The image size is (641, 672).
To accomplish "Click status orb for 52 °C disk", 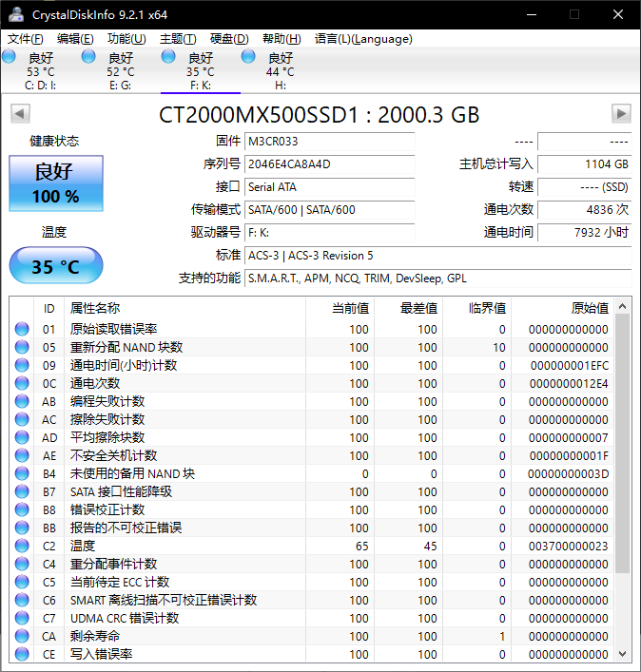I will point(88,56).
